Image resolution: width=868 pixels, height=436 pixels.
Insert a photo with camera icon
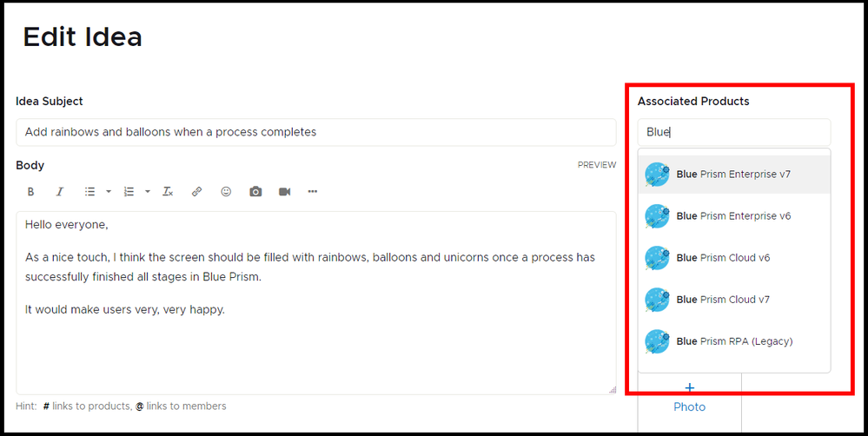pos(255,192)
